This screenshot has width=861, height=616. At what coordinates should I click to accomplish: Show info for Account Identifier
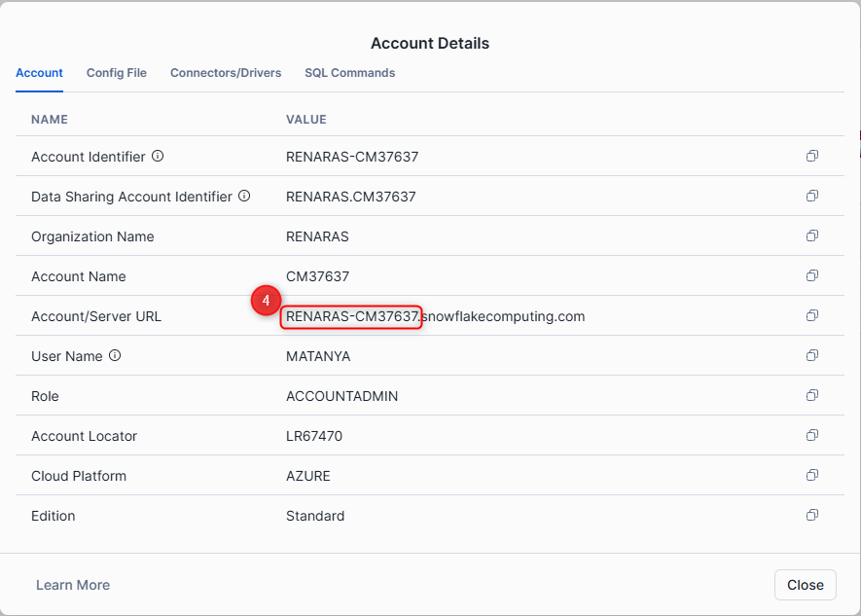[x=158, y=156]
